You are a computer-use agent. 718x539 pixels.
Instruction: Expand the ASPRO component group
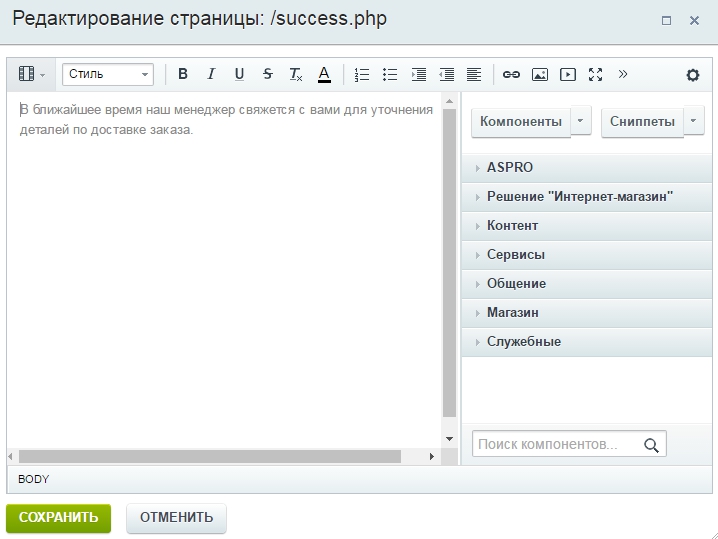(x=510, y=168)
